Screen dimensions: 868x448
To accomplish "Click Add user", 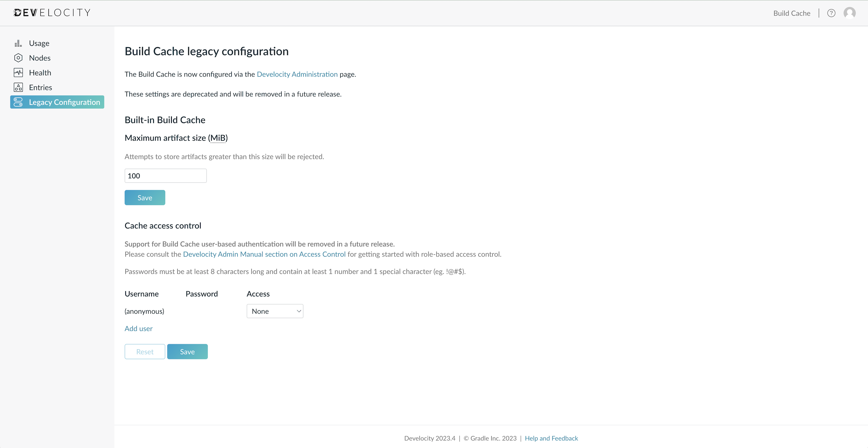I will point(138,328).
